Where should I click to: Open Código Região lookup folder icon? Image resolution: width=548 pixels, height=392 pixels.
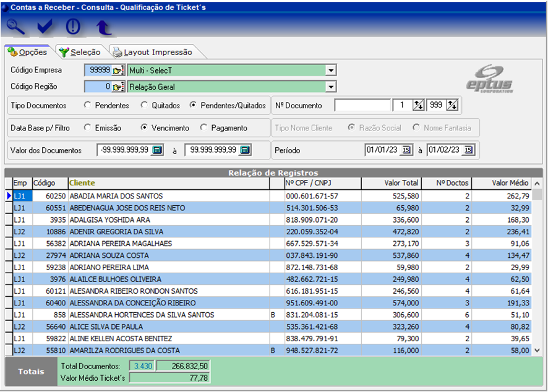pos(119,87)
